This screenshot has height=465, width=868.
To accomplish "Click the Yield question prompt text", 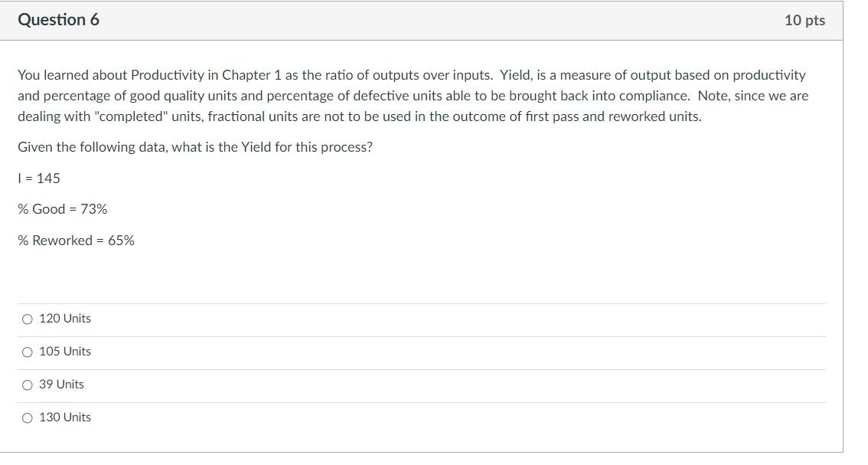I will [194, 146].
